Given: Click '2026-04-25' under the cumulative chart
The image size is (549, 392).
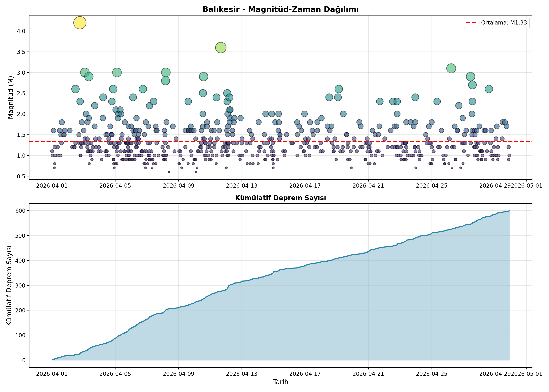Looking at the screenshot, I should (432, 374).
